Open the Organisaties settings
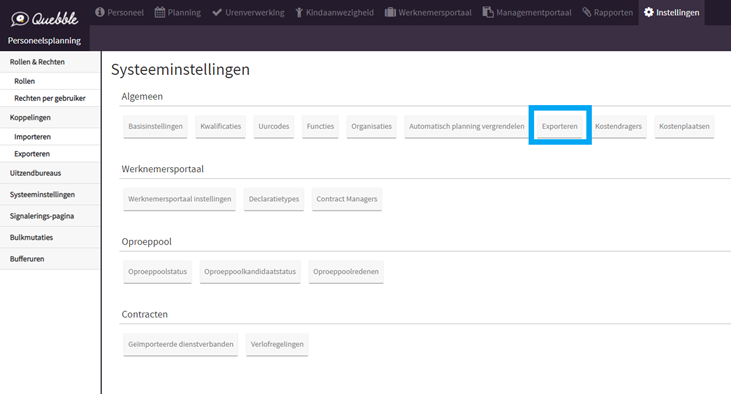This screenshot has height=394, width=731. 372,126
